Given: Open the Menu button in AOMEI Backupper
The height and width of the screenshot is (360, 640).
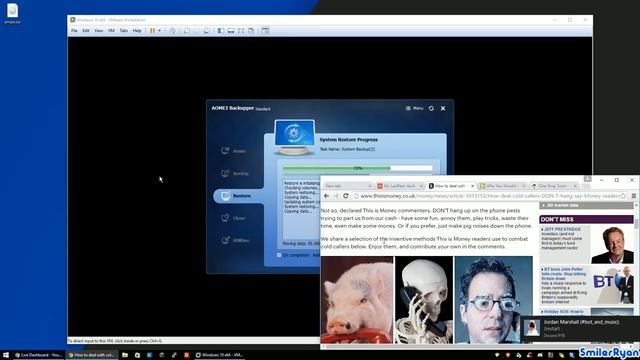Looking at the screenshot, I should click(415, 108).
